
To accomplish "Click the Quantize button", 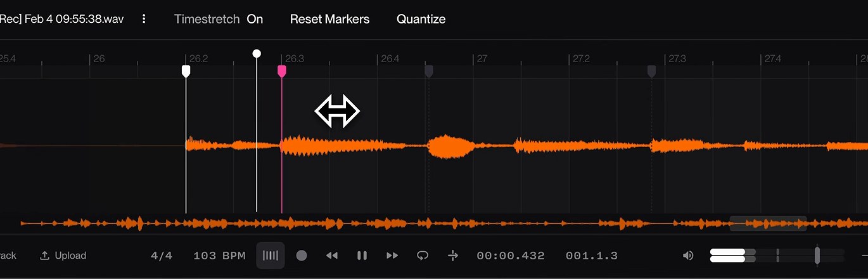I will [421, 19].
